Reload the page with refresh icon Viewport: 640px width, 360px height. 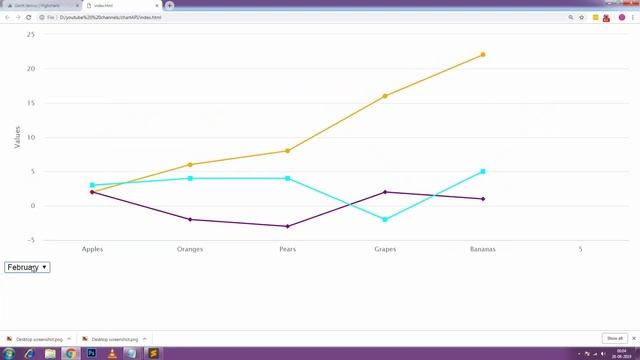pos(29,18)
